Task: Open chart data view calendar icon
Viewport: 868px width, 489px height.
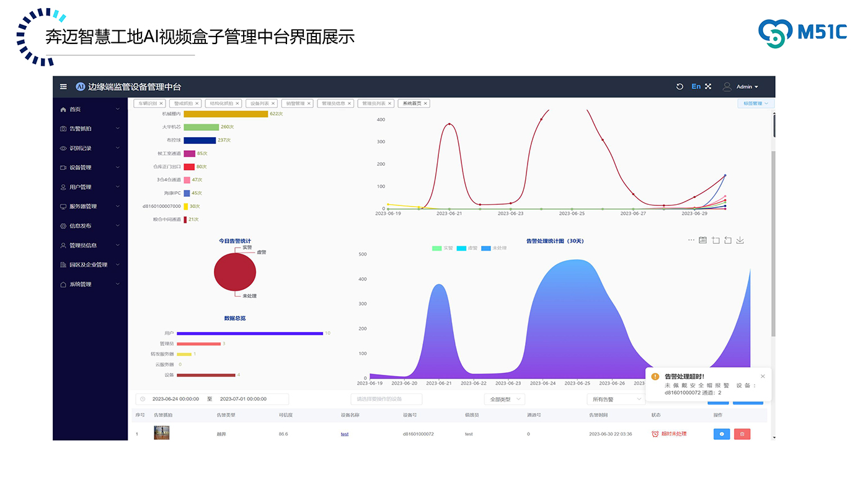Action: pyautogui.click(x=702, y=240)
